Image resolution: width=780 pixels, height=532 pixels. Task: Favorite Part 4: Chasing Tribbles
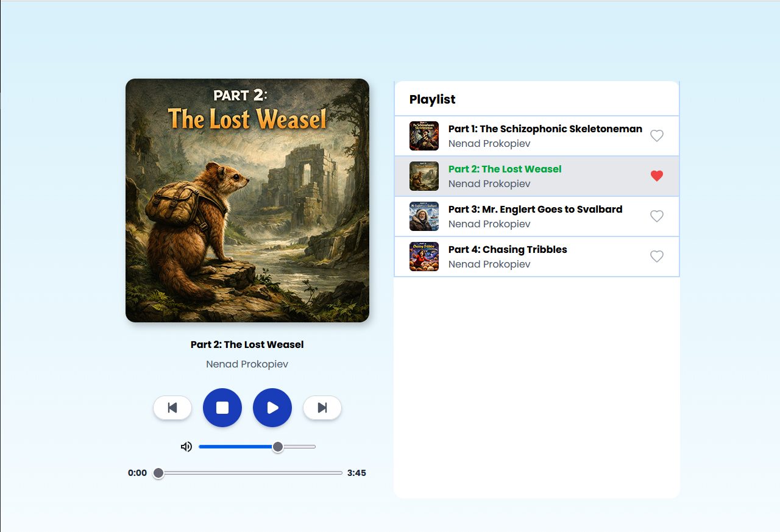pos(657,257)
